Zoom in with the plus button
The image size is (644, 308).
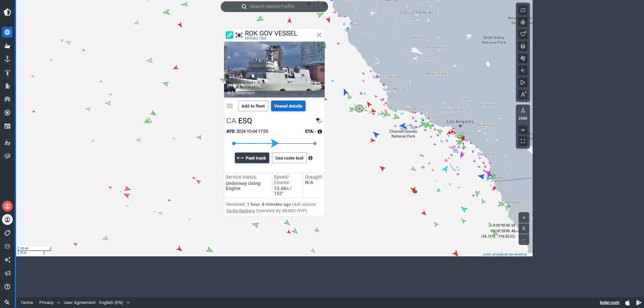pos(524,218)
